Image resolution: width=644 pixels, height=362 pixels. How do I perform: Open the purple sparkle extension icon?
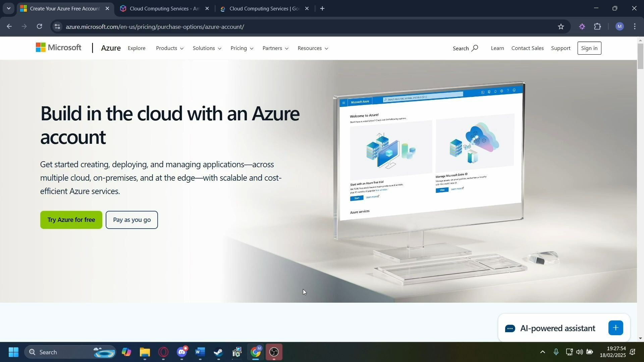click(x=582, y=26)
